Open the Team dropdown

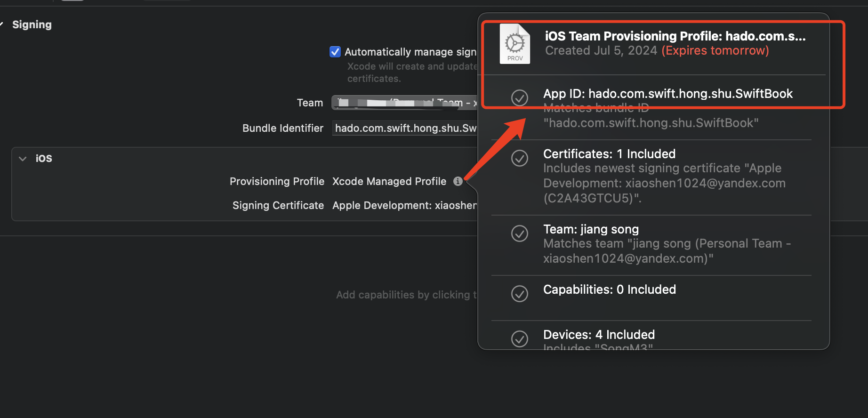(x=404, y=103)
